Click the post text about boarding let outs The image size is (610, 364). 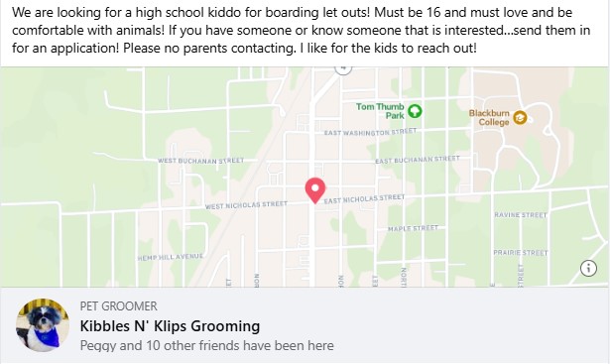coord(302,30)
